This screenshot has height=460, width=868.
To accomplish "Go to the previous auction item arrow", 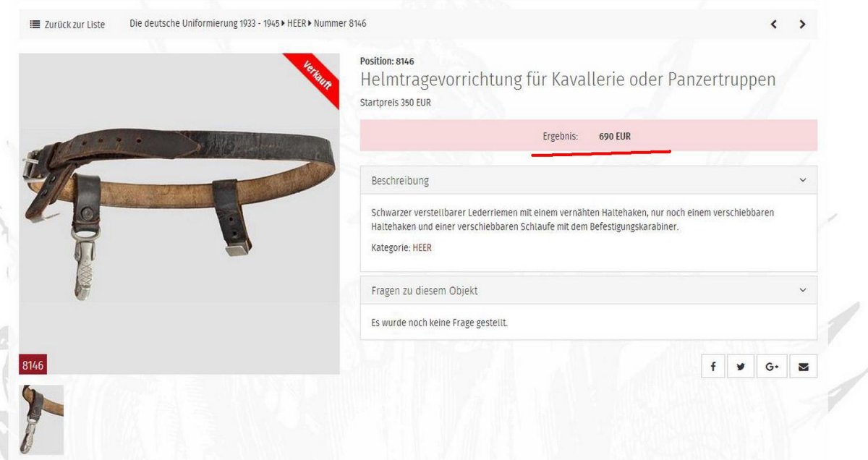I will (773, 25).
